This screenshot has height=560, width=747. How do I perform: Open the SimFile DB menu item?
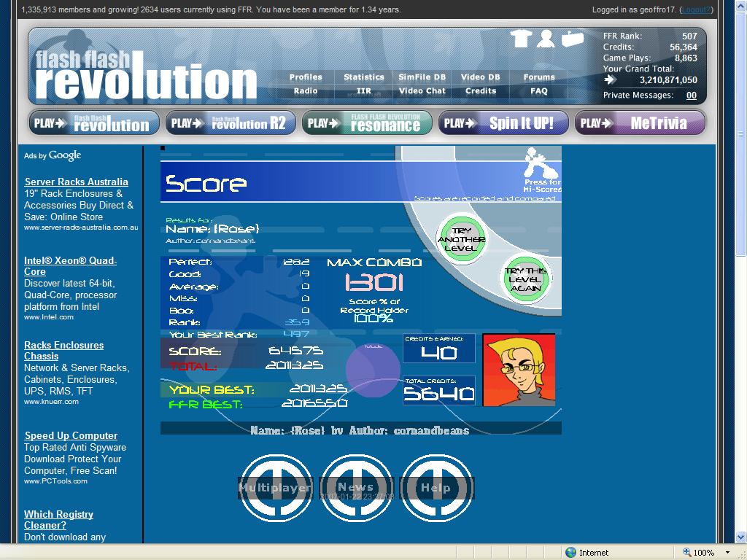(x=422, y=77)
